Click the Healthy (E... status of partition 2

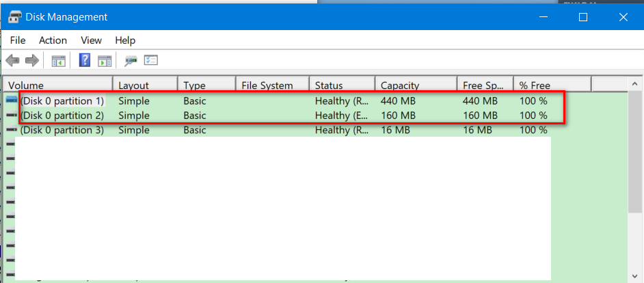(342, 116)
